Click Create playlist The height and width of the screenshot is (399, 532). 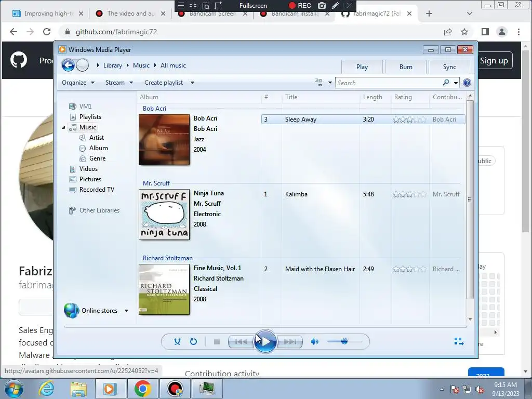click(x=164, y=83)
